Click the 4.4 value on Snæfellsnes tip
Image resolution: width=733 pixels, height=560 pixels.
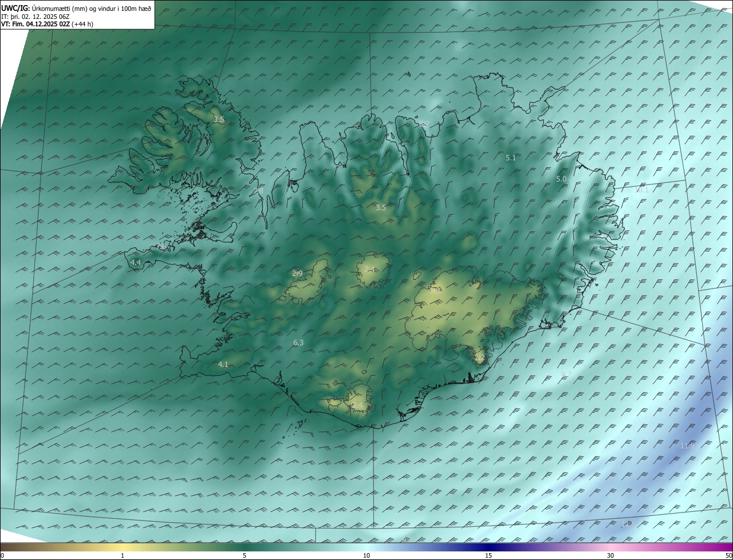[x=136, y=262]
